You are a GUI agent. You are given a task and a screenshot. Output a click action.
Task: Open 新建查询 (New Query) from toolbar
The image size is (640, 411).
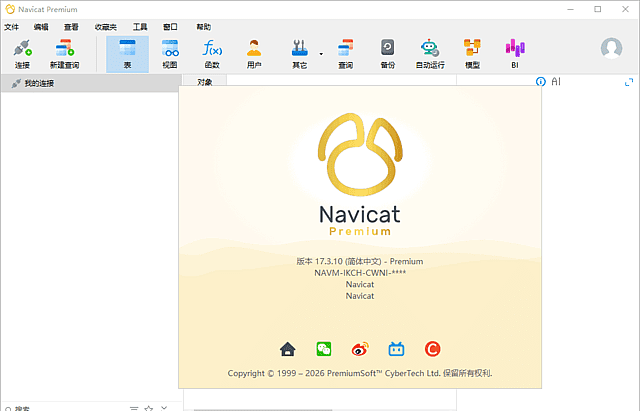[64, 54]
